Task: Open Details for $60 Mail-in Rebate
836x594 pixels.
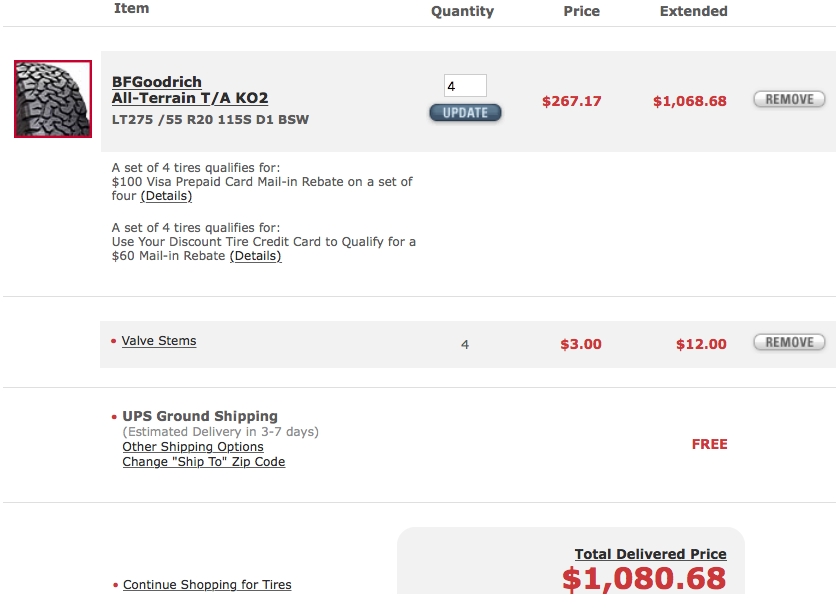Action: point(255,256)
